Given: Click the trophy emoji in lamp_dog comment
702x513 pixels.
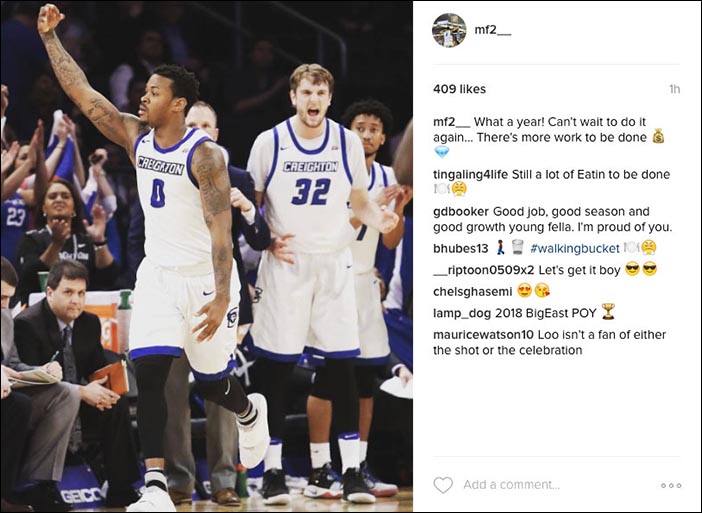Looking at the screenshot, I should (x=608, y=312).
